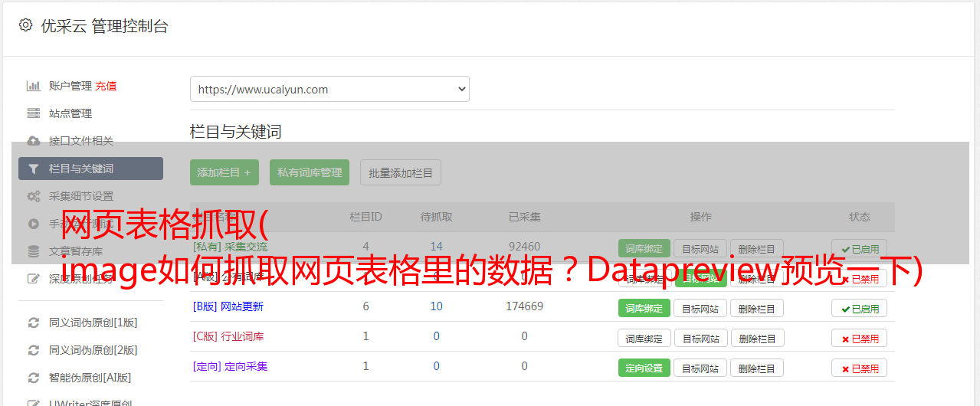Screen dimensions: 980x406
Task: Click refresh icon beside 同义词伪原创[2版]
Action: pos(33,350)
